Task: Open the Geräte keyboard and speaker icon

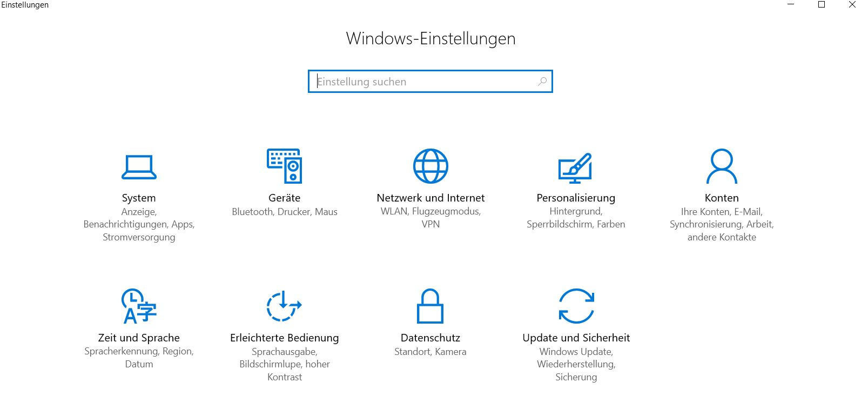Action: click(284, 166)
